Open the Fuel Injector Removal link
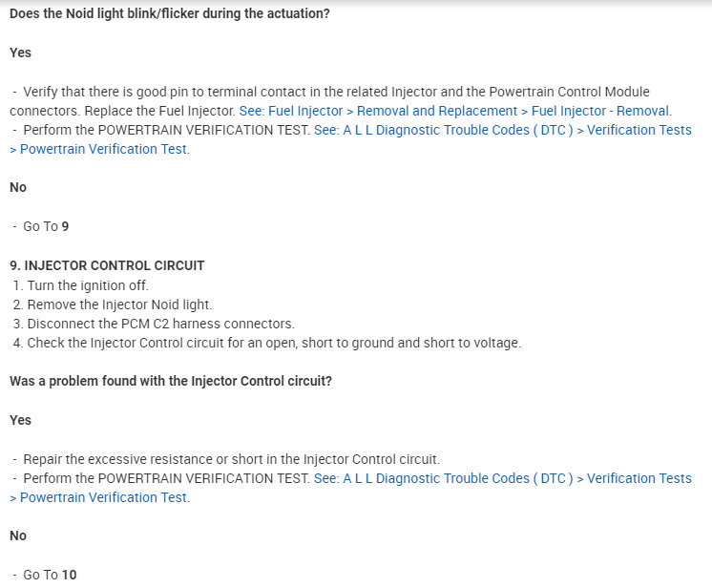 click(455, 111)
